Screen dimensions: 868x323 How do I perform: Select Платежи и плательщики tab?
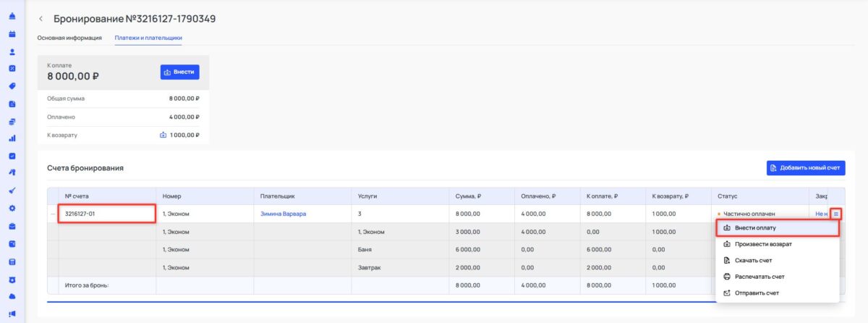point(148,38)
